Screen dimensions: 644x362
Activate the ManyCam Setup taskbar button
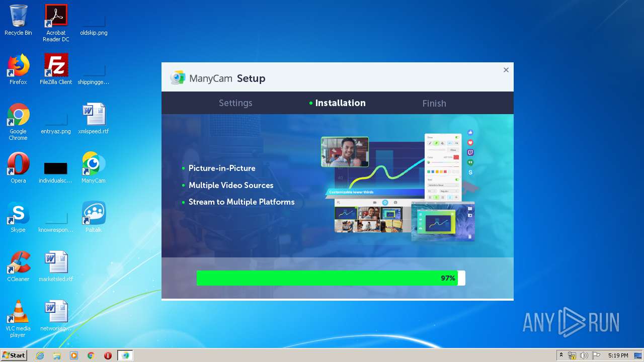pyautogui.click(x=125, y=355)
